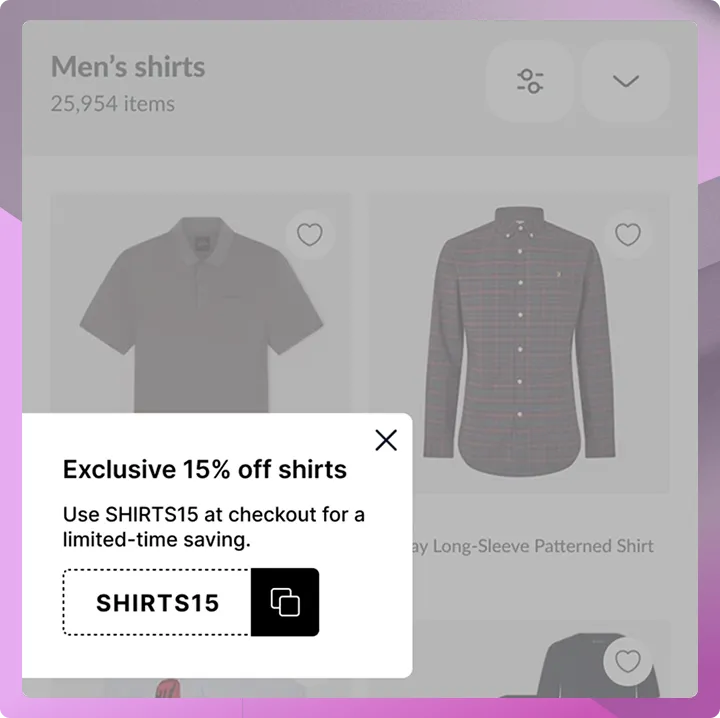Favorite the plaid long-sleeve shirt heart
Viewport: 720px width, 718px height.
pos(627,235)
